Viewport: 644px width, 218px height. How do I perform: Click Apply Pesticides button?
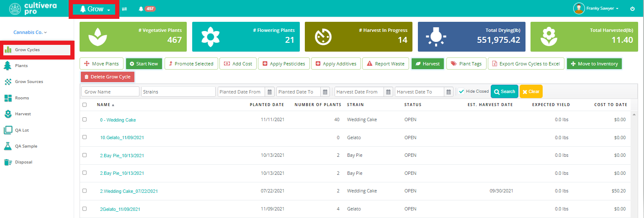[x=283, y=64]
